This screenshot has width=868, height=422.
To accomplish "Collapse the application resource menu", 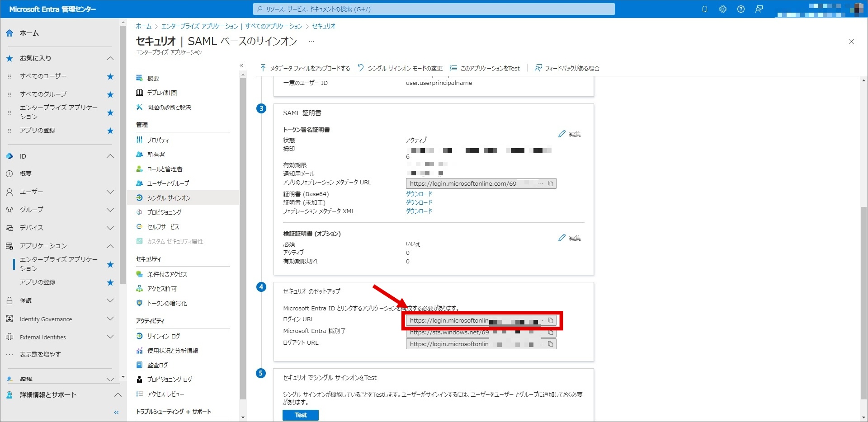I will (x=241, y=66).
